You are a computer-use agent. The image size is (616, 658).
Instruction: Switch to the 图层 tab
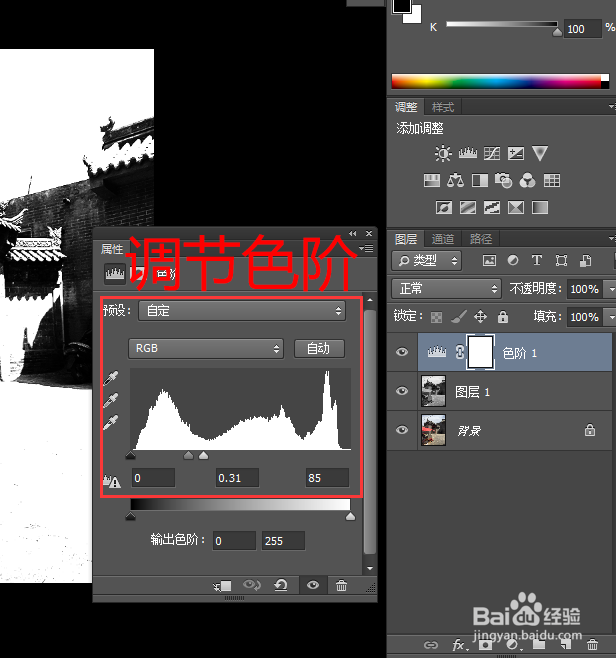point(406,239)
